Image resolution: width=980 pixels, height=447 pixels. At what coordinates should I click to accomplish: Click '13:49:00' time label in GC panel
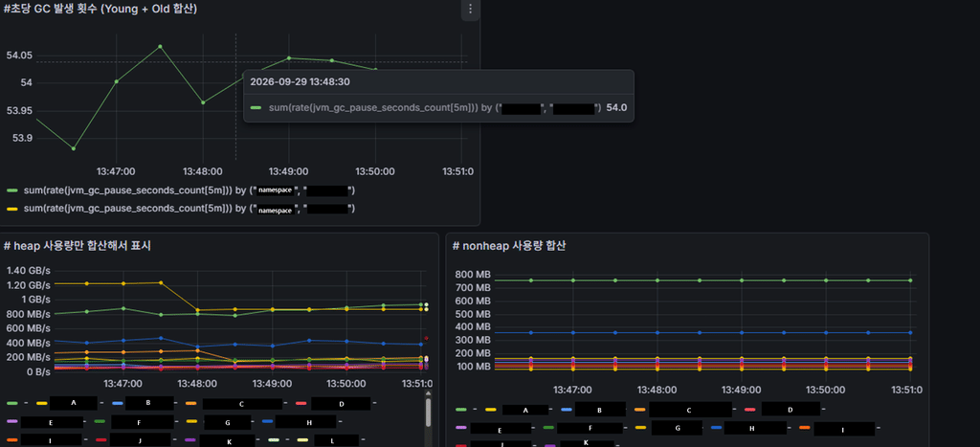pyautogui.click(x=288, y=170)
